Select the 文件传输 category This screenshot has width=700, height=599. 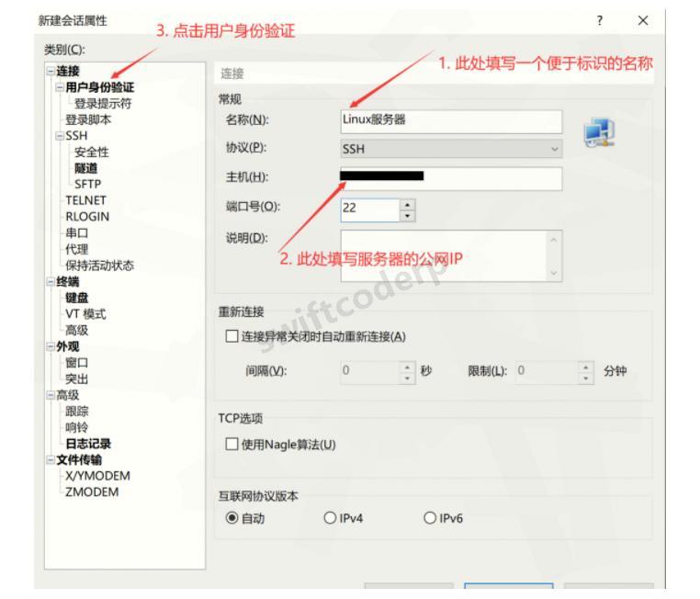point(79,459)
